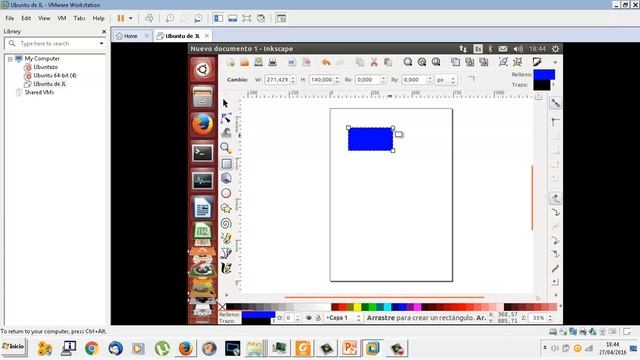Viewport: 640px width, 360px height.
Task: Toggle layer visibility eye icon in status bar
Action: pos(309,318)
